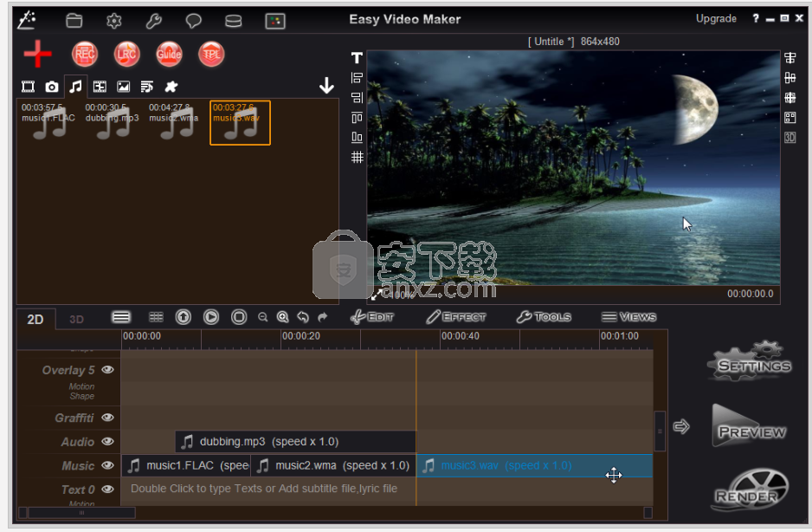
Task: Open the Guide button
Action: [169, 54]
